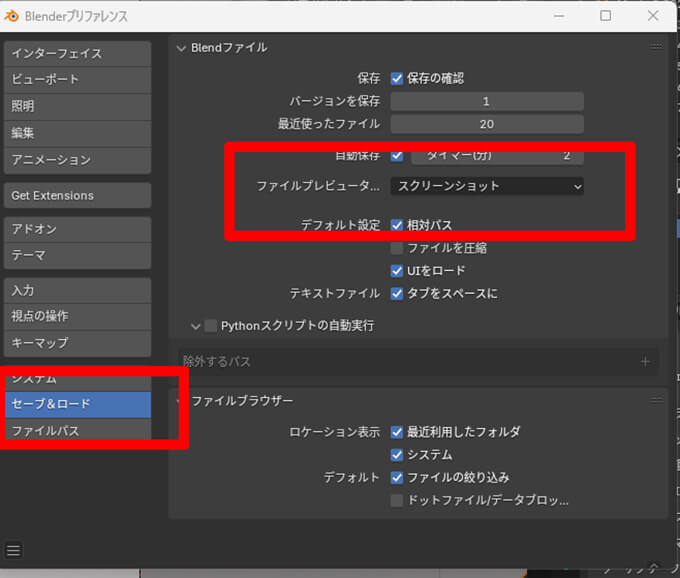680x578 pixels.
Task: Click the Get Extensions button
Action: click(77, 195)
